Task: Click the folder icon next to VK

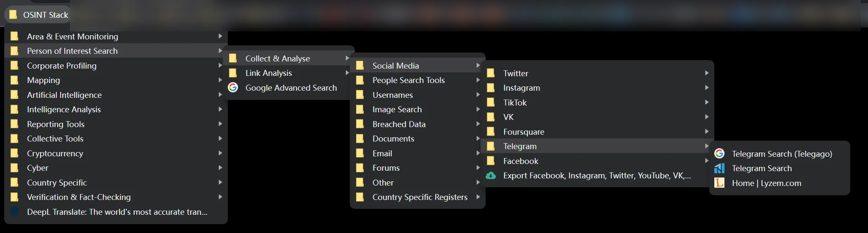Action: point(491,117)
